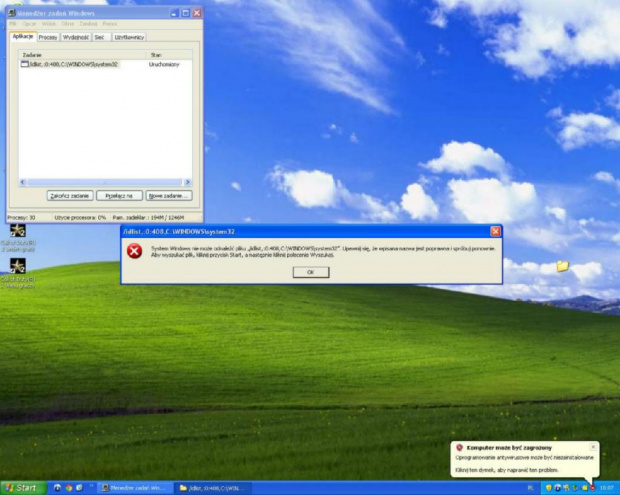Click blue round icon in system tray
The height and width of the screenshot is (495, 620).
[558, 488]
